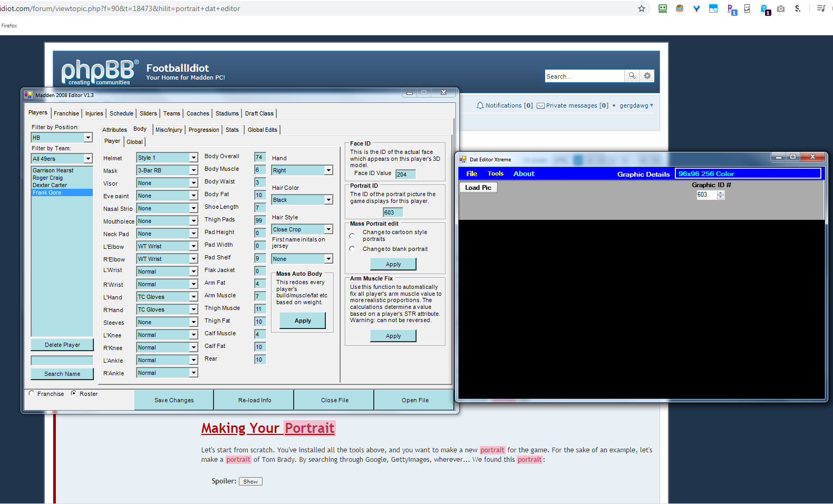The image size is (833, 504).
Task: Click the forum Search box
Action: [585, 76]
